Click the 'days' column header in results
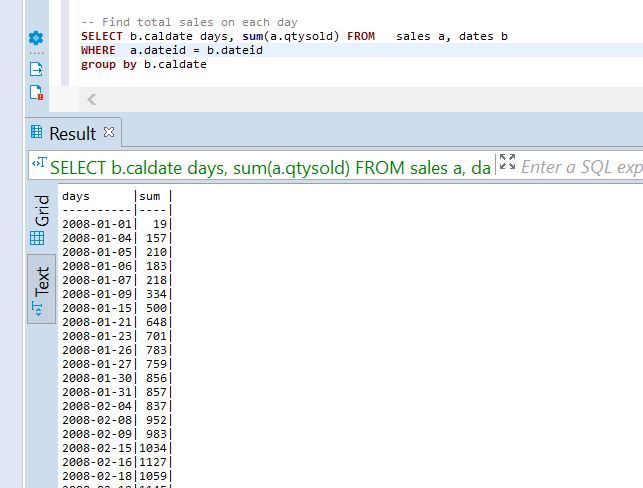This screenshot has width=643, height=488. (76, 197)
